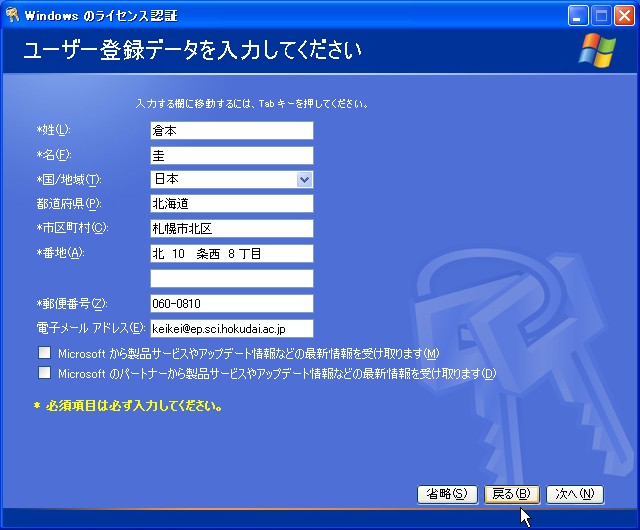The width and height of the screenshot is (640, 530).
Task: Click the 名 field containing 圭
Action: [232, 156]
